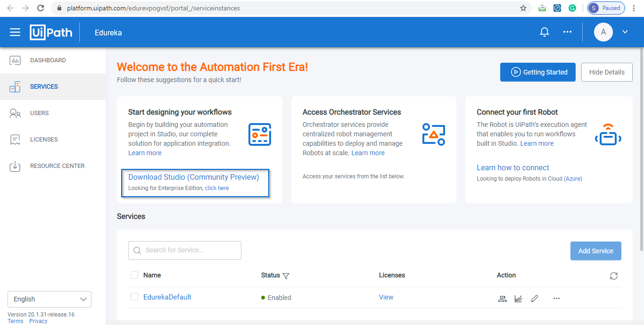
Task: Click the Hide Details button
Action: [607, 72]
